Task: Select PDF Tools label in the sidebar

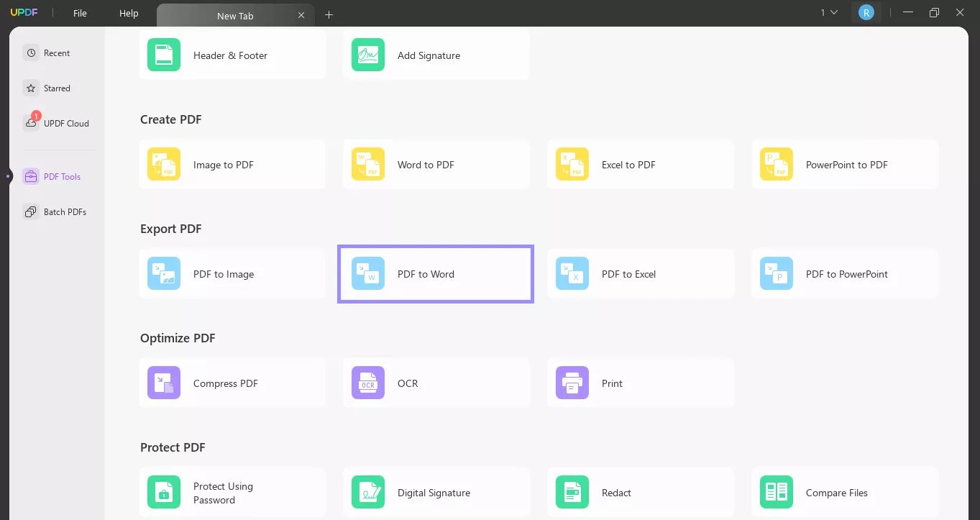Action: (62, 176)
